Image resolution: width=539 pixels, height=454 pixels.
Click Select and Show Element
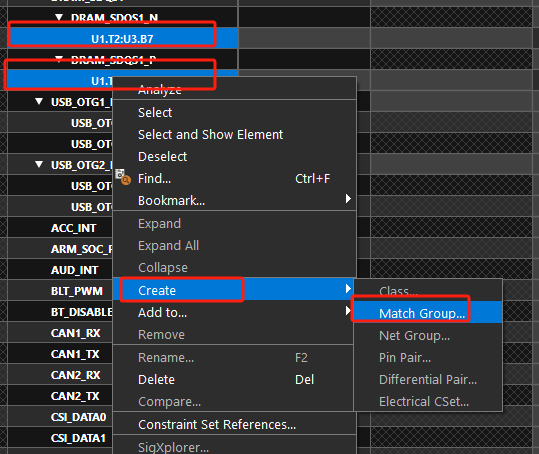click(210, 134)
